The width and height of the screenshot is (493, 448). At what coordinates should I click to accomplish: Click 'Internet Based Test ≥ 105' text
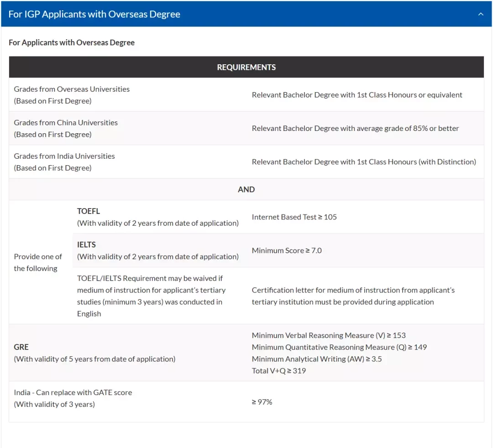pyautogui.click(x=294, y=217)
